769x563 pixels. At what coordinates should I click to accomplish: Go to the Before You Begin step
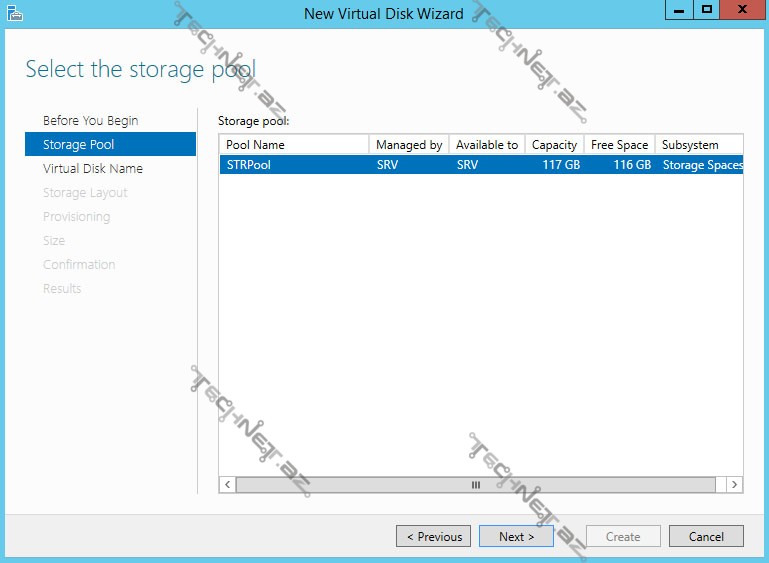90,121
